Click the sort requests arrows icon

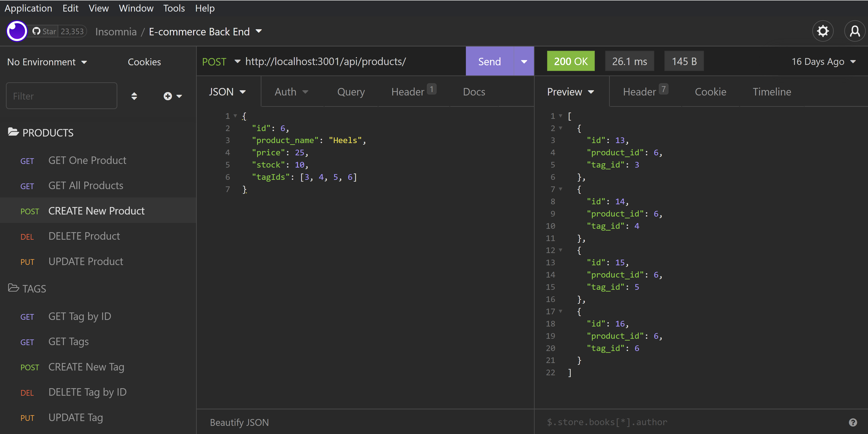(x=134, y=96)
